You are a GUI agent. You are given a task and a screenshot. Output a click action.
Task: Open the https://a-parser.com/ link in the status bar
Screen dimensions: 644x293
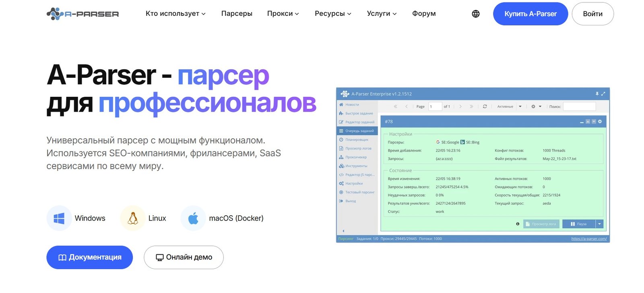pyautogui.click(x=589, y=239)
